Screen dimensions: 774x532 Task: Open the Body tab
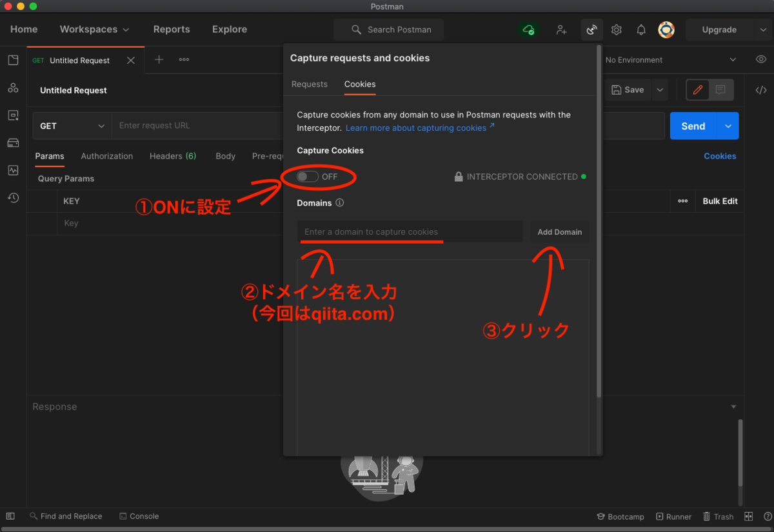[225, 156]
